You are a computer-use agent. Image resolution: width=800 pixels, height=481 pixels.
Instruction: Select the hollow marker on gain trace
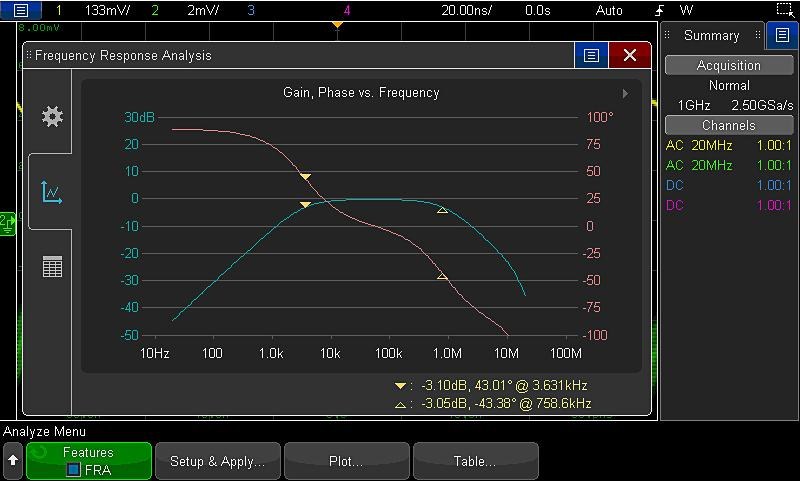(x=442, y=210)
